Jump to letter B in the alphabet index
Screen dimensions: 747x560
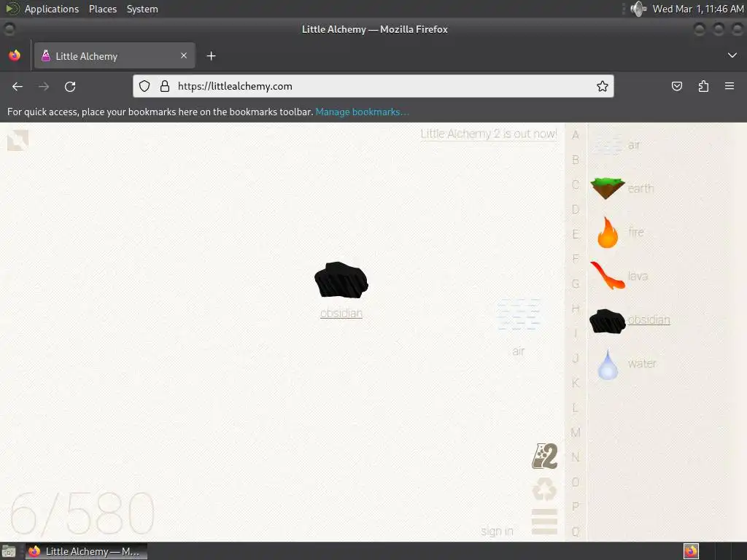point(576,160)
